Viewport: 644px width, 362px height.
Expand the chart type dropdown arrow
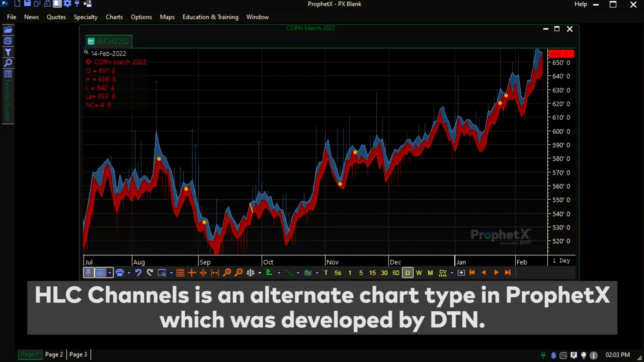(x=317, y=273)
